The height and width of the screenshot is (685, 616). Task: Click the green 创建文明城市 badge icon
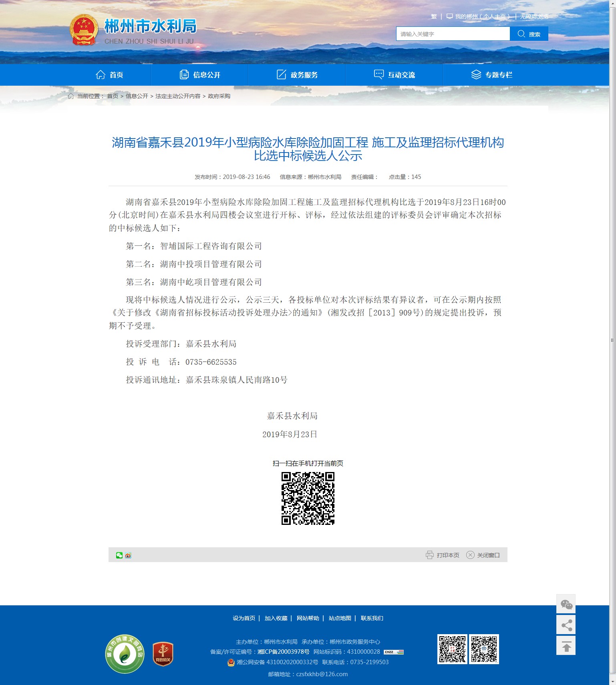point(125,654)
